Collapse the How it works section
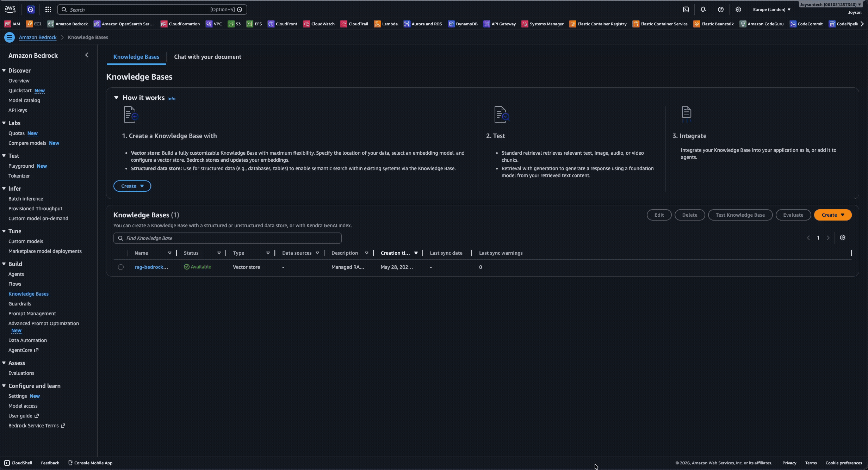Screen dimensions: 868x470 116,98
